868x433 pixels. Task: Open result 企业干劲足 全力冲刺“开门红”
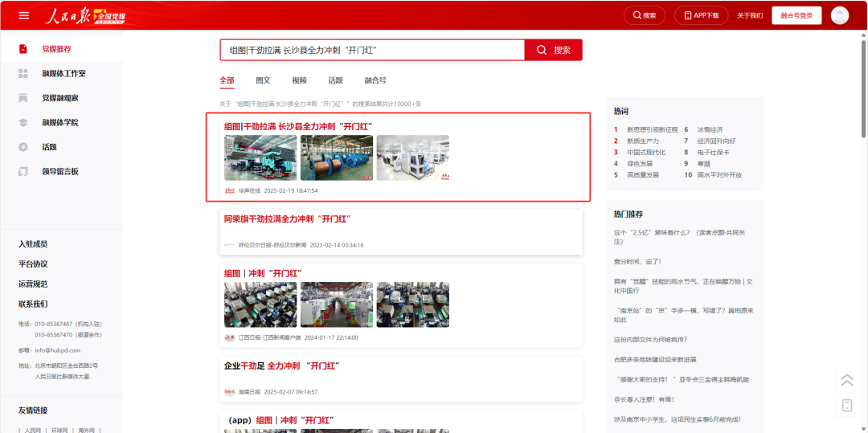281,366
